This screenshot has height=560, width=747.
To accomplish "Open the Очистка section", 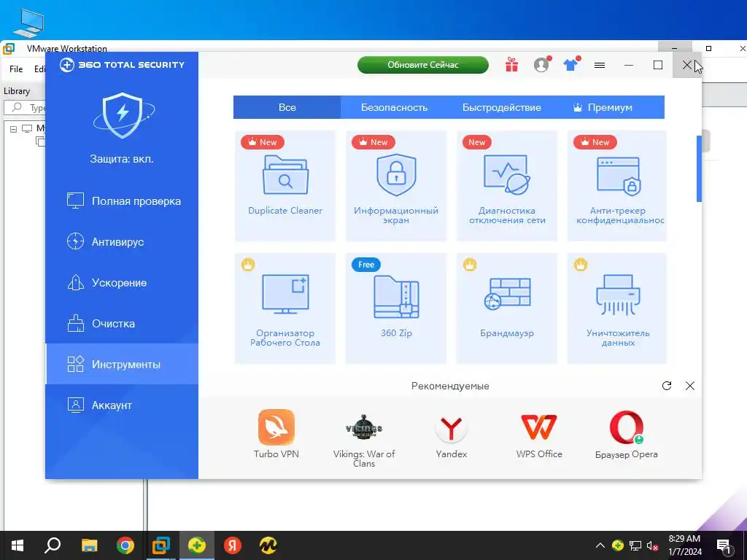I will point(122,324).
